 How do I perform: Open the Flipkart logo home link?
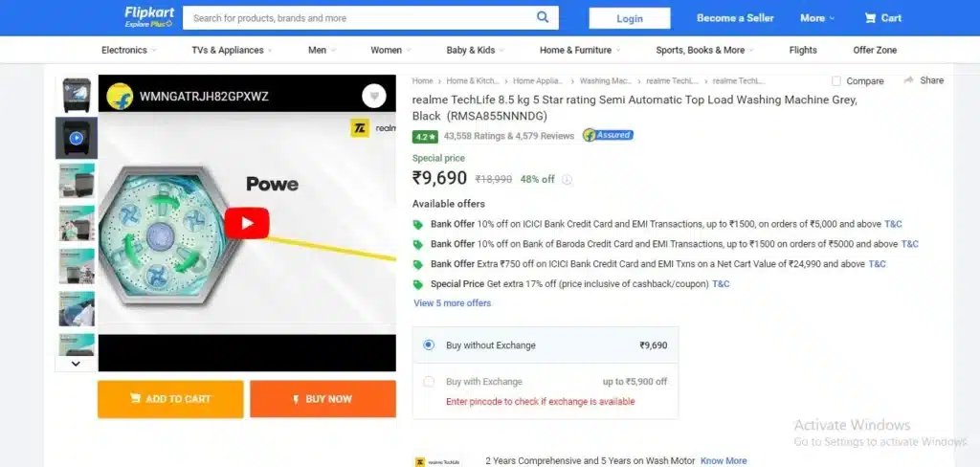click(148, 17)
